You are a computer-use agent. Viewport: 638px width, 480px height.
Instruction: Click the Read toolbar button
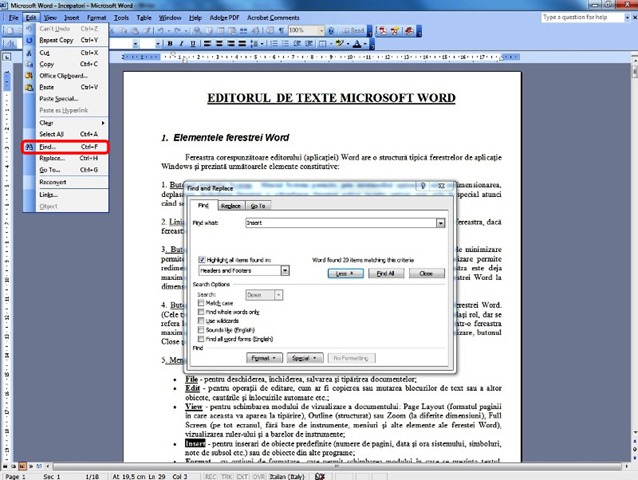tap(352, 31)
